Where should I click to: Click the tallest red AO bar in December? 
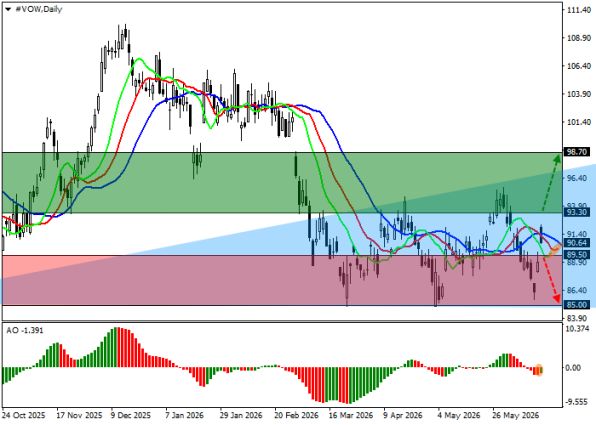(x=119, y=347)
